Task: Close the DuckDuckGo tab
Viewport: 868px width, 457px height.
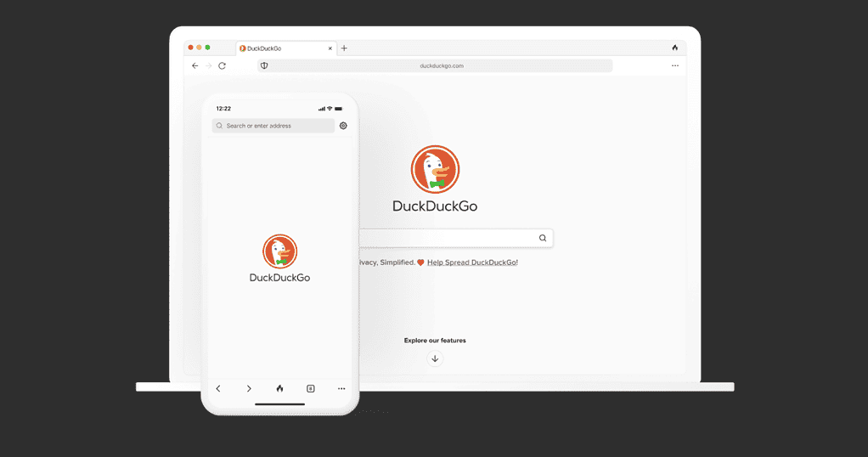Action: [330, 48]
